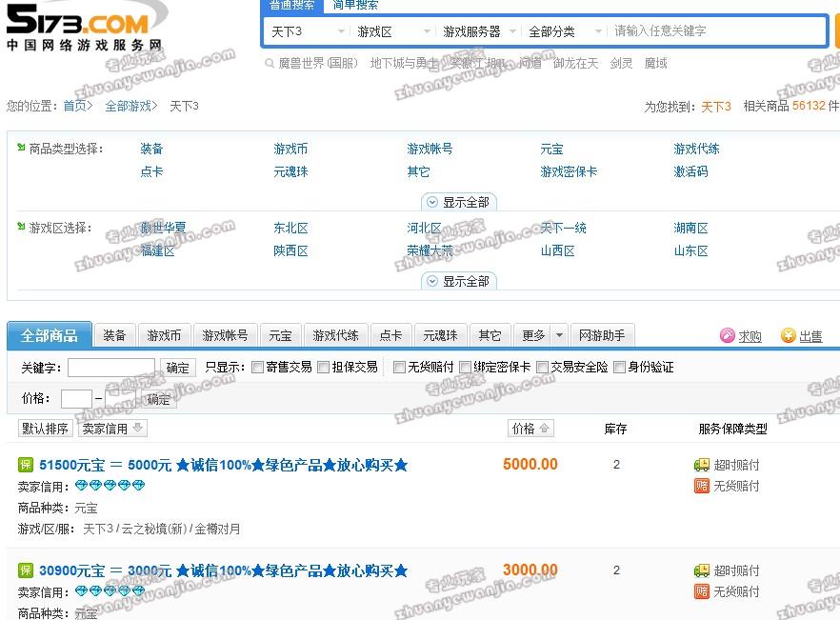Toggle the 寄售交易 checkbox
Screen dimensions: 840x620
pyautogui.click(x=258, y=367)
